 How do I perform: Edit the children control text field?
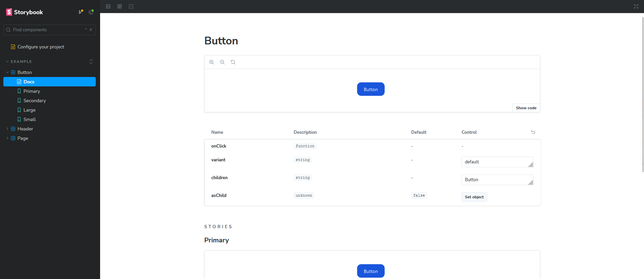[498, 180]
